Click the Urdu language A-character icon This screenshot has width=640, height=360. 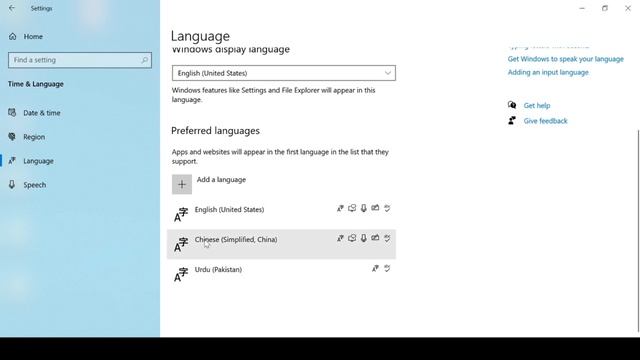[x=181, y=274]
